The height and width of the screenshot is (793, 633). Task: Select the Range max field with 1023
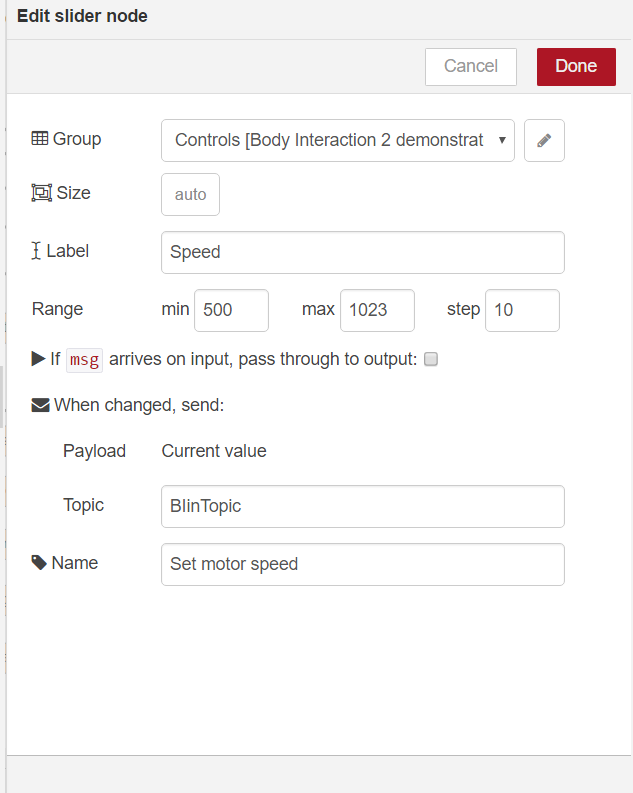(377, 310)
